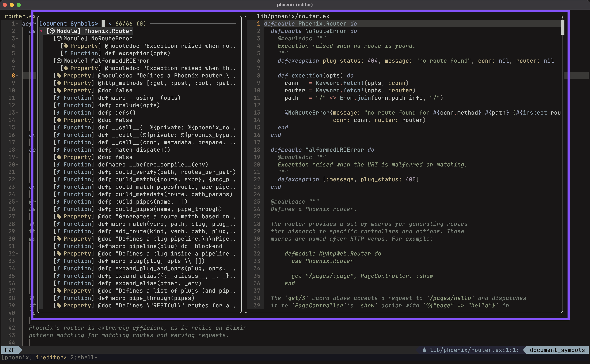Viewport: 590px width, 364px height.
Task: Click the Elixir droplet icon in status line
Action: point(424,350)
